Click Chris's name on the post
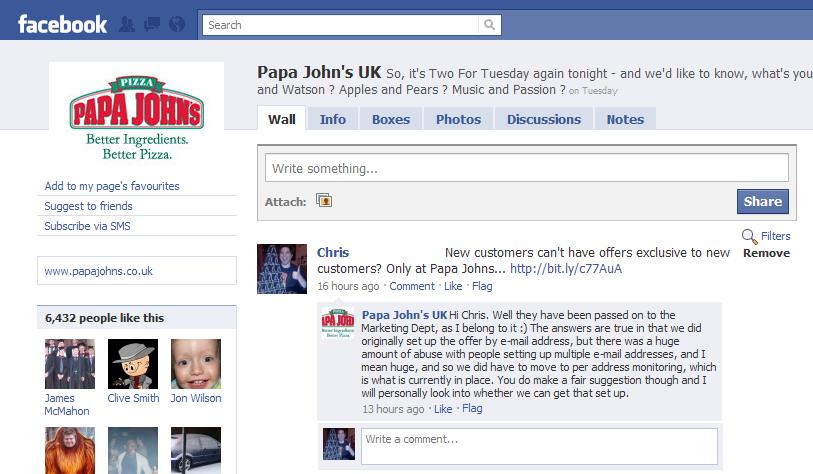Image resolution: width=813 pixels, height=474 pixels. point(333,253)
